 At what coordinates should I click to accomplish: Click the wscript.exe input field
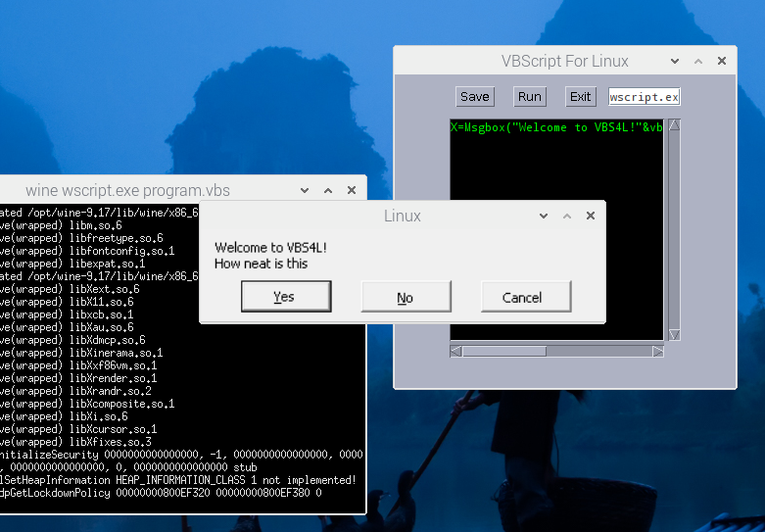tap(644, 97)
